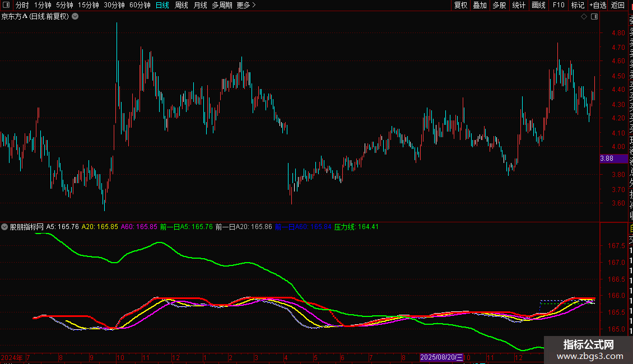Click the 标记 mark button
This screenshot has height=364, width=633.
pos(578,5)
